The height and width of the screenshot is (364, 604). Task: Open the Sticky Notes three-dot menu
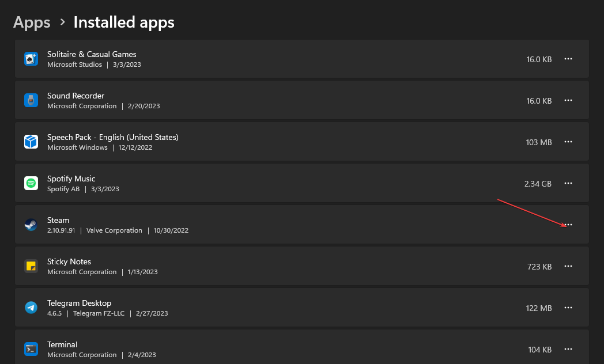click(x=568, y=266)
